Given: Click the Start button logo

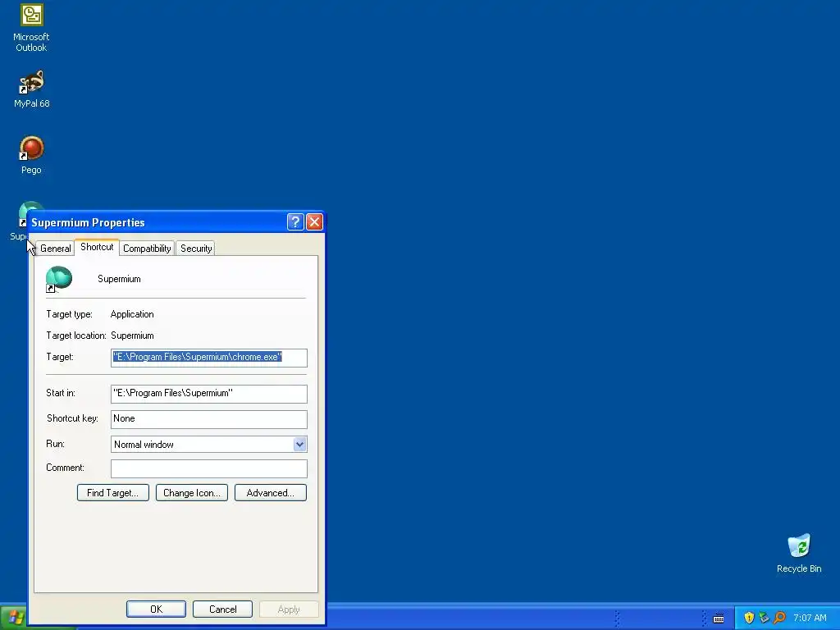Looking at the screenshot, I should pos(15,619).
